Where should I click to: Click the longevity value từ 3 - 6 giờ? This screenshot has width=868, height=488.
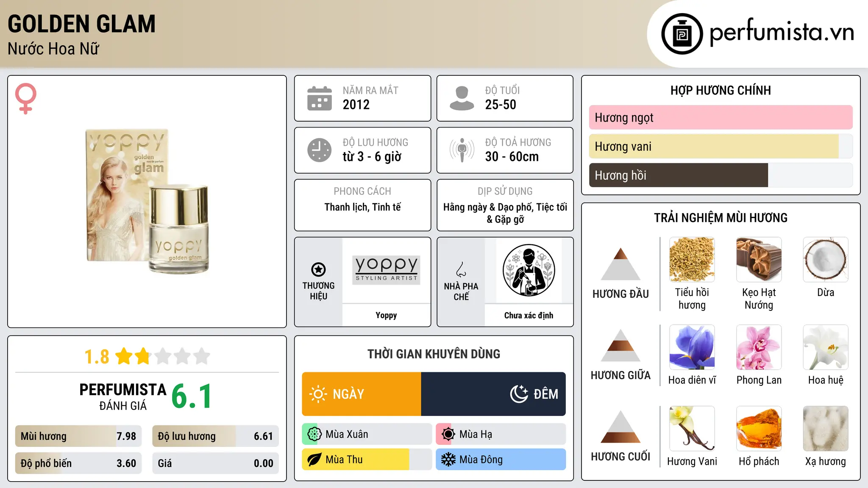coord(372,157)
